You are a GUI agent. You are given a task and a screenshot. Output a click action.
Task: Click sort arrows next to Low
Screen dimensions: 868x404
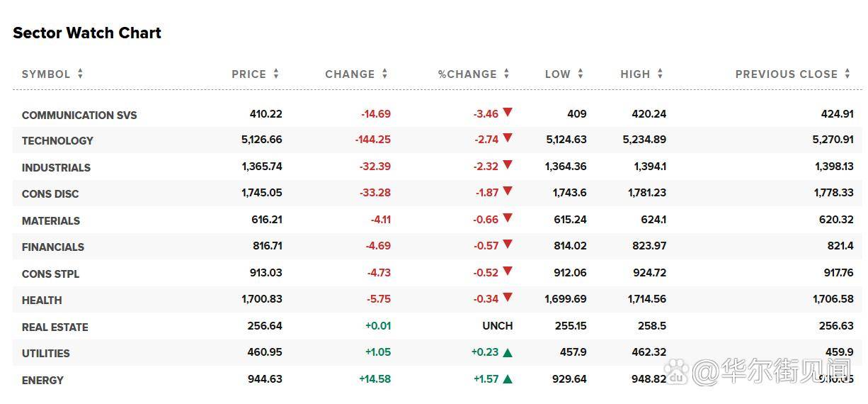click(581, 74)
